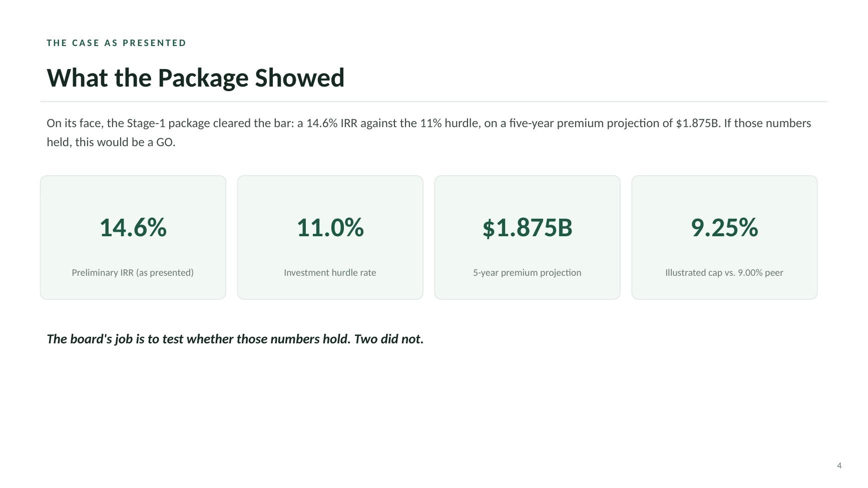The height and width of the screenshot is (488, 868).
Task: Click the Preliminary IRR (as presented) caption
Action: (x=133, y=273)
